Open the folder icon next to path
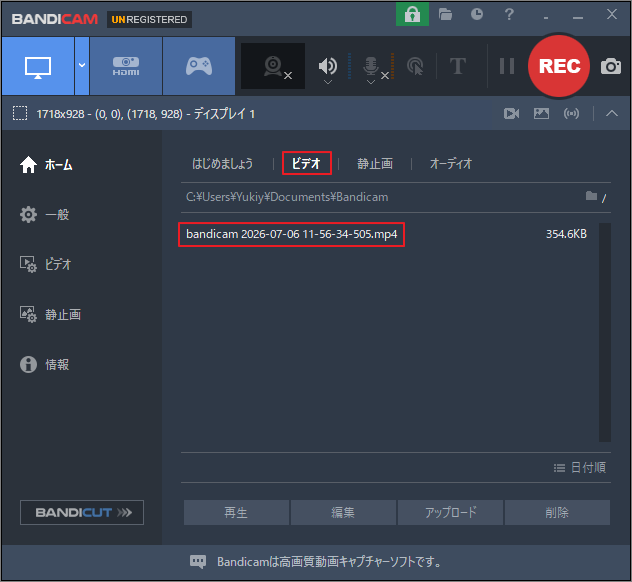Screen dimensions: 632x582 click(x=591, y=196)
